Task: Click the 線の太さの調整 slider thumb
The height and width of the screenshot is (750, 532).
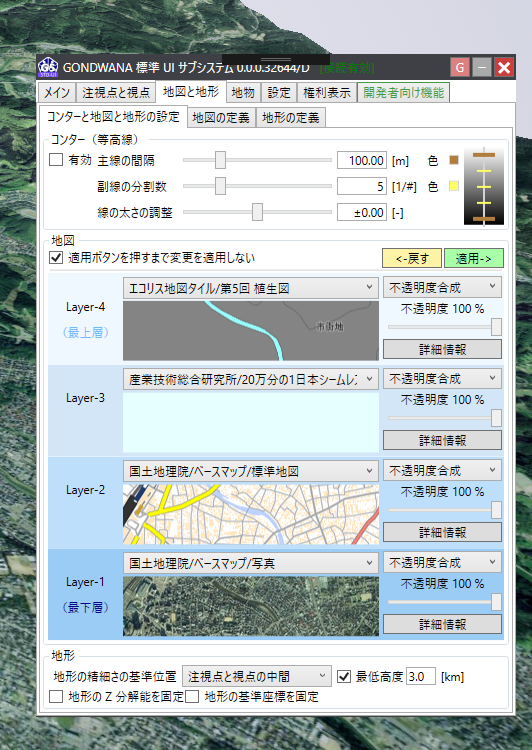Action: [257, 212]
